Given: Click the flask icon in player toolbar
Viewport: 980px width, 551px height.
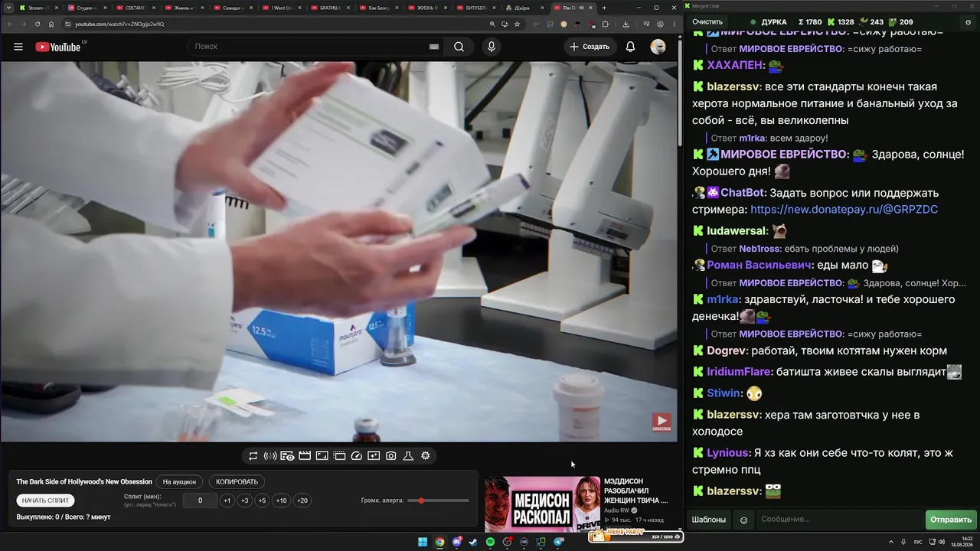Looking at the screenshot, I should (408, 456).
